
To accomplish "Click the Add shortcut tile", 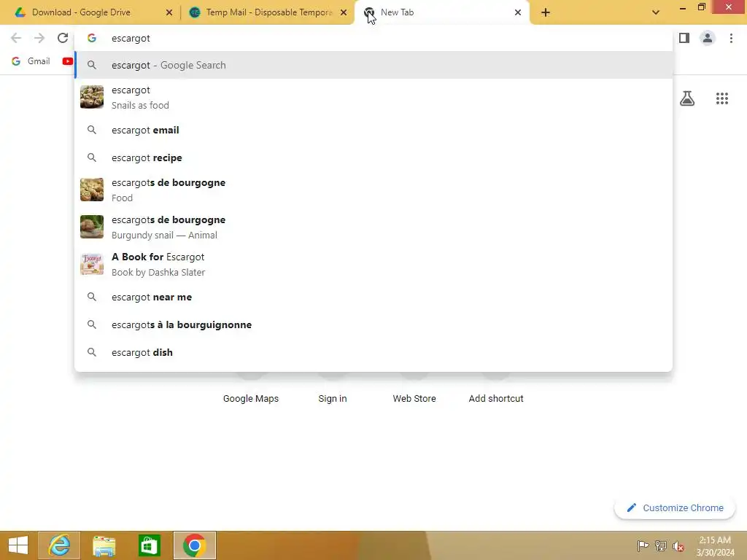I will coord(496,398).
